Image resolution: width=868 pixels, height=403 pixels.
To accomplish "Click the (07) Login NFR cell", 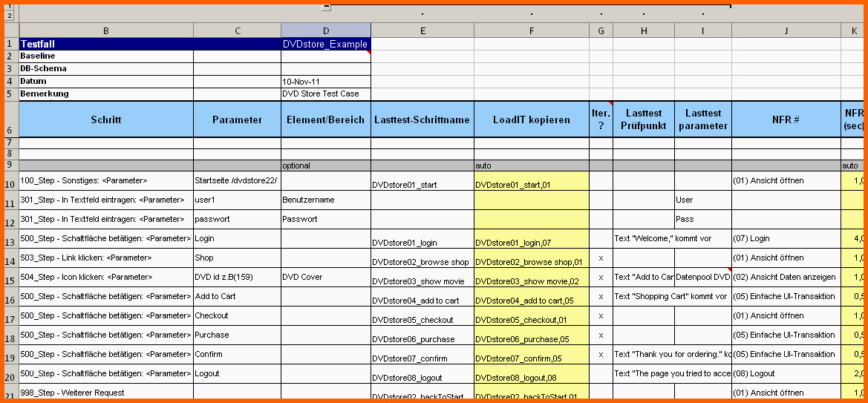I will [786, 238].
